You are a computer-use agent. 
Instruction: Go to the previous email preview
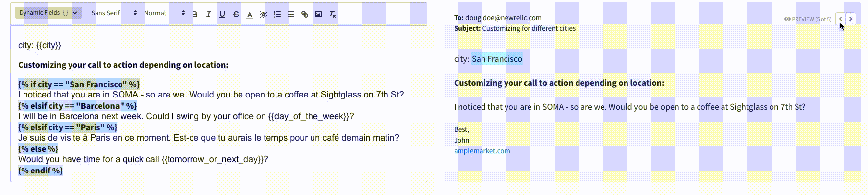pos(841,19)
